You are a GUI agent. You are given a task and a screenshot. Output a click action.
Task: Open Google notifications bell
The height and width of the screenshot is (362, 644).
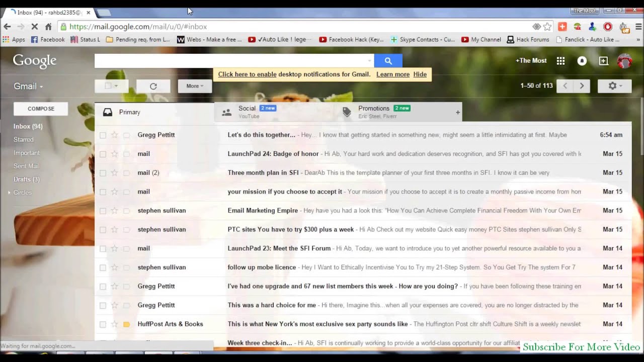tap(582, 61)
